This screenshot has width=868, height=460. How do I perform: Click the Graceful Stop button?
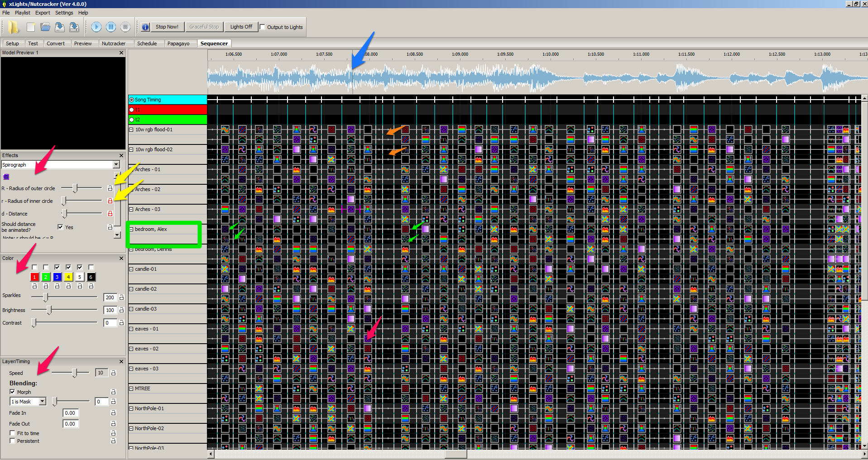click(x=204, y=27)
